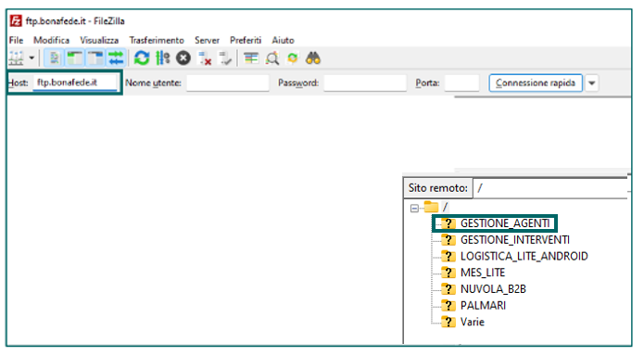The width and height of the screenshot is (644, 356).
Task: Cancel the current operation icon
Action: click(183, 58)
